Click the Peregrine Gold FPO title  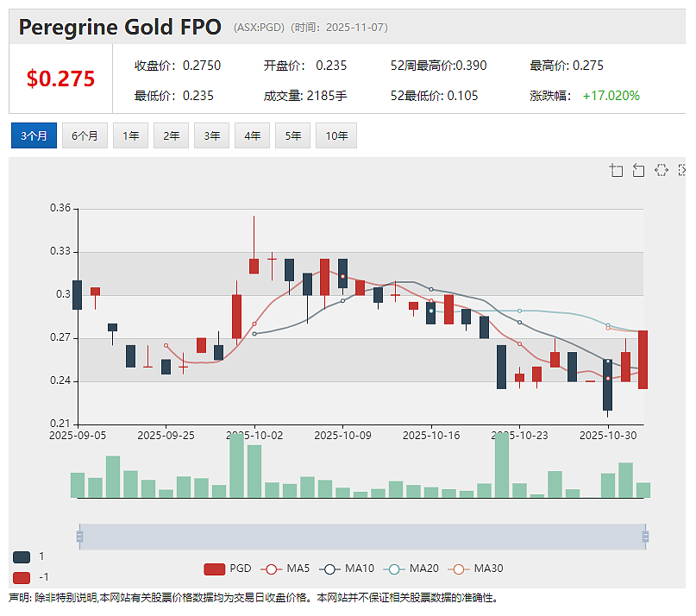tap(120, 27)
